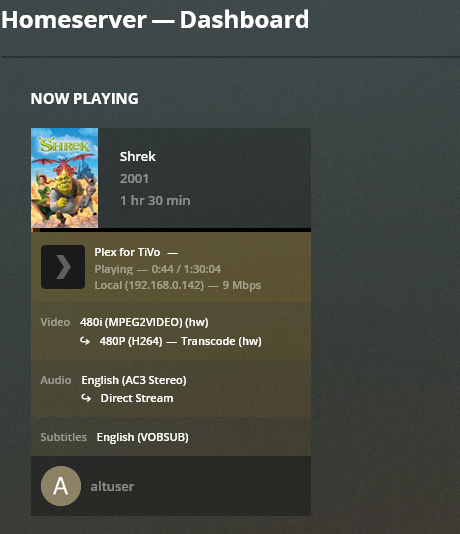
Task: Click the Subtitles row label
Action: click(64, 437)
